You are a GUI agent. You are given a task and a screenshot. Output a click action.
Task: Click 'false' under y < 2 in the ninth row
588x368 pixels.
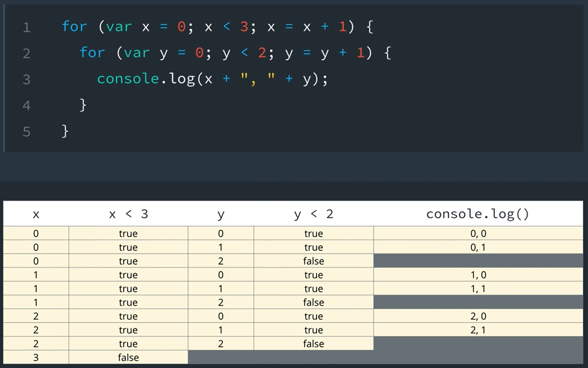pos(313,344)
